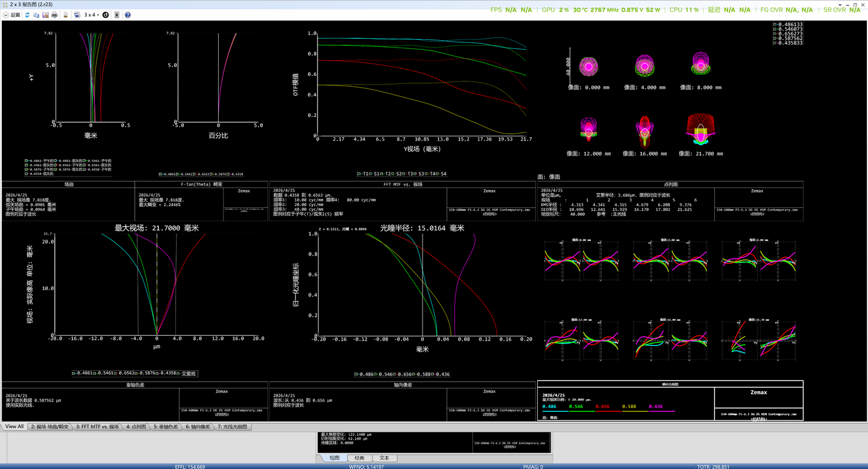Open the 3: FFT MTF vs. 视场 tab
This screenshot has height=469, width=868.
[98, 427]
